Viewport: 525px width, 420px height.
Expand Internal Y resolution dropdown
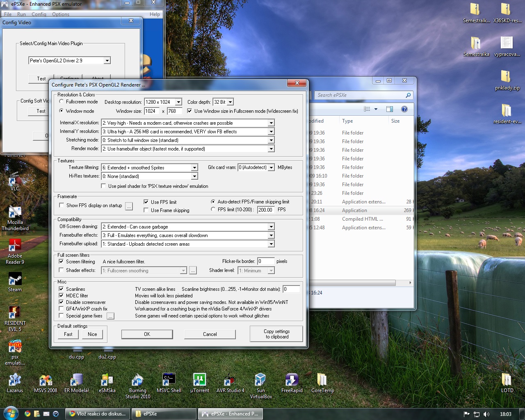(x=271, y=131)
